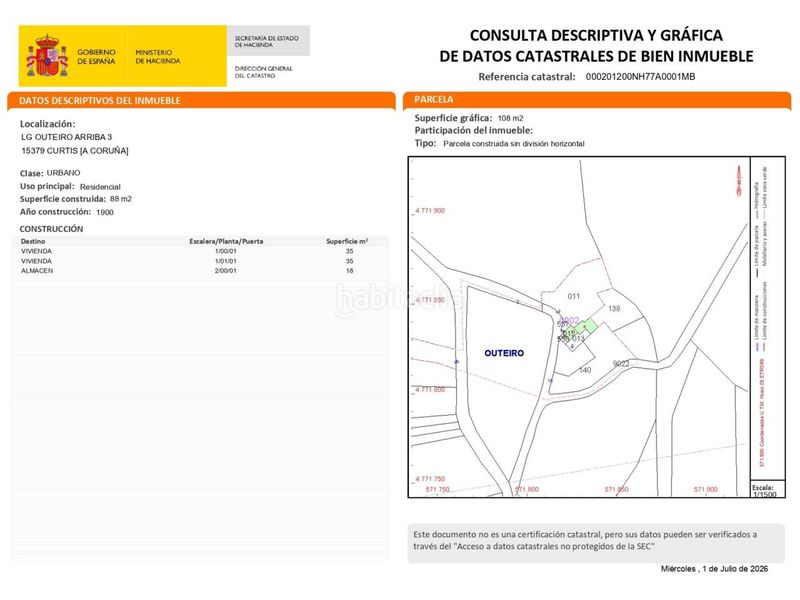The height and width of the screenshot is (600, 800).
Task: Click the north arrow symbol on the map
Action: pyautogui.click(x=738, y=181)
